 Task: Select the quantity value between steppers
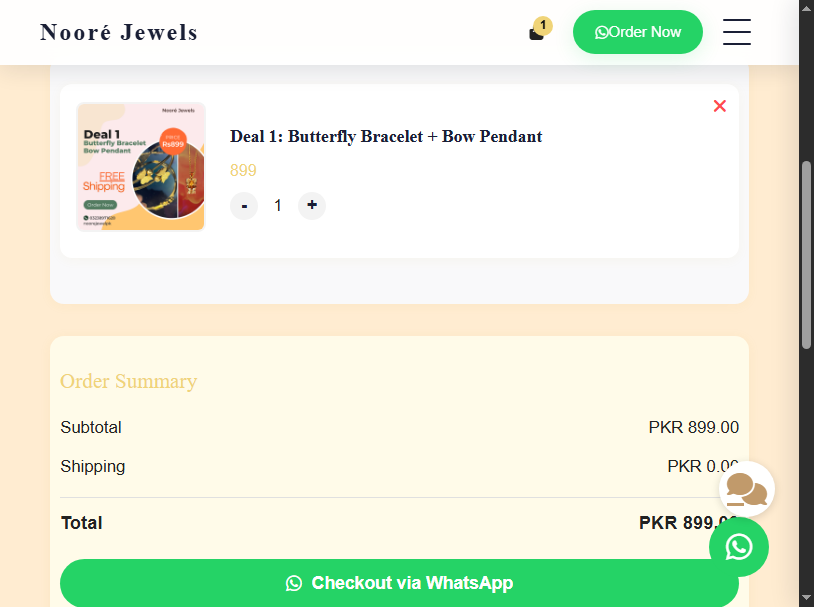click(x=278, y=206)
